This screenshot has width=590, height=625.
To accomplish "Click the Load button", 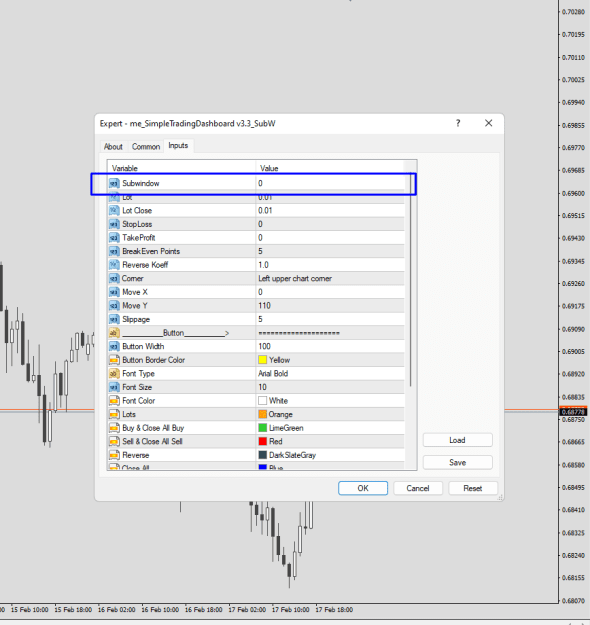I will [x=458, y=440].
